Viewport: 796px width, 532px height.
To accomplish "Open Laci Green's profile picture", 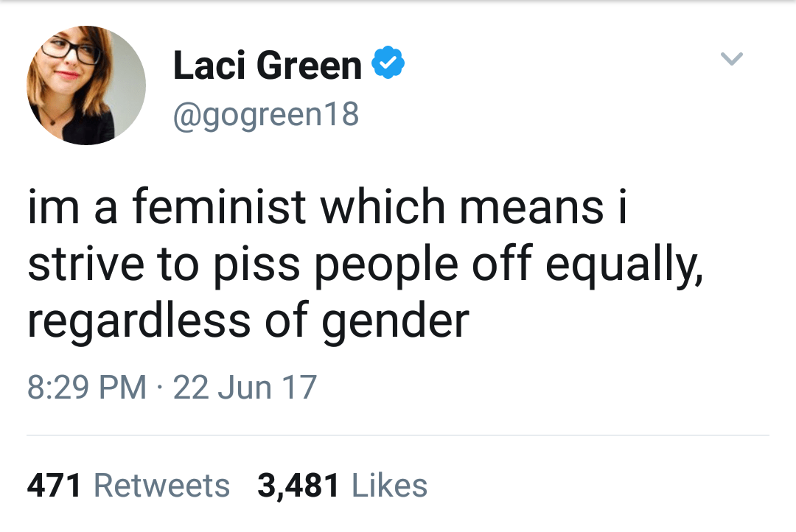I will click(86, 85).
